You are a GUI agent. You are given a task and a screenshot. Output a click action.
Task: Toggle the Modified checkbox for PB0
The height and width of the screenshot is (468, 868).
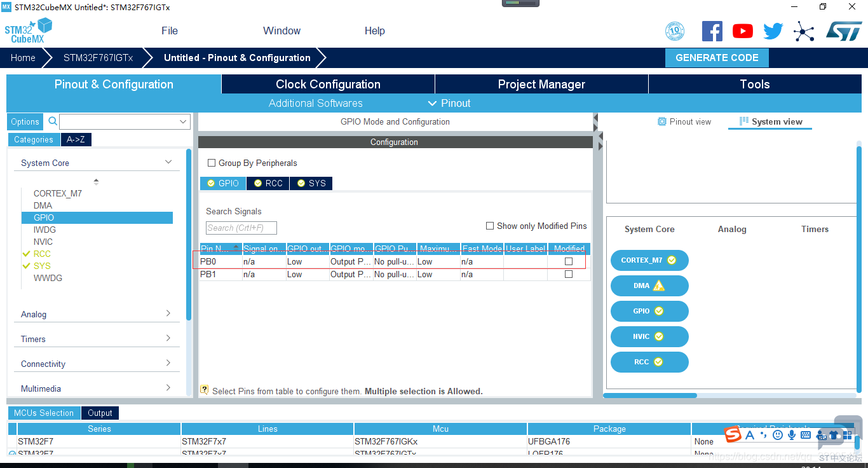point(569,261)
